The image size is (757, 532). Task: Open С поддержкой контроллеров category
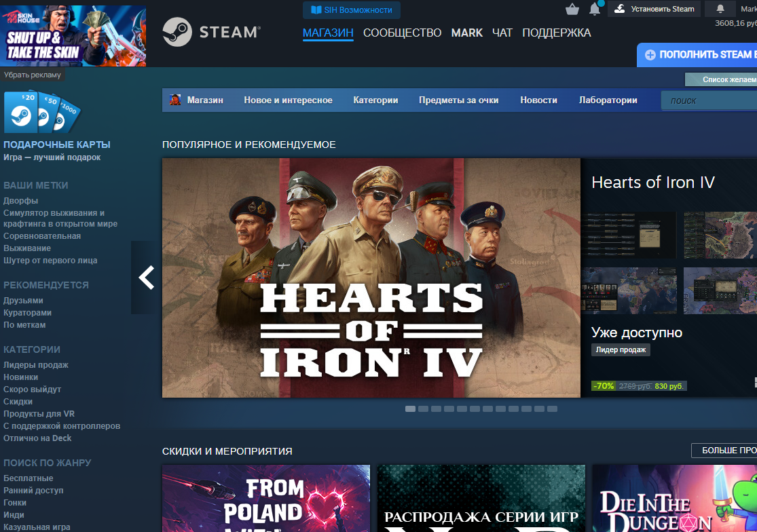(62, 426)
